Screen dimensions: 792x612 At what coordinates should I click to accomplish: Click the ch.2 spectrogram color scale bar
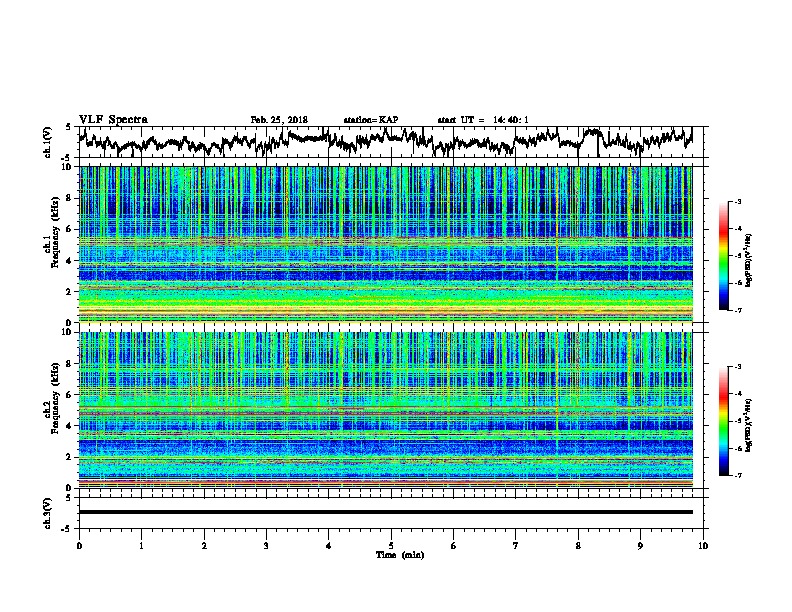coord(723,421)
